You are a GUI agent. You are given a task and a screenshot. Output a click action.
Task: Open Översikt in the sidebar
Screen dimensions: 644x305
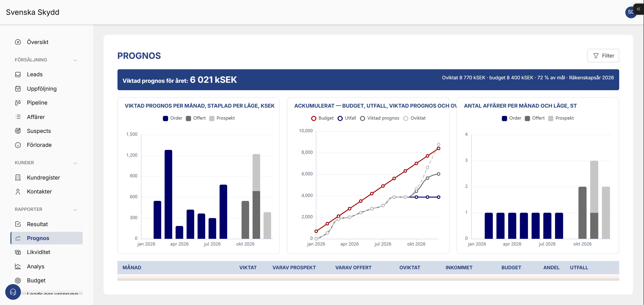coord(47,42)
